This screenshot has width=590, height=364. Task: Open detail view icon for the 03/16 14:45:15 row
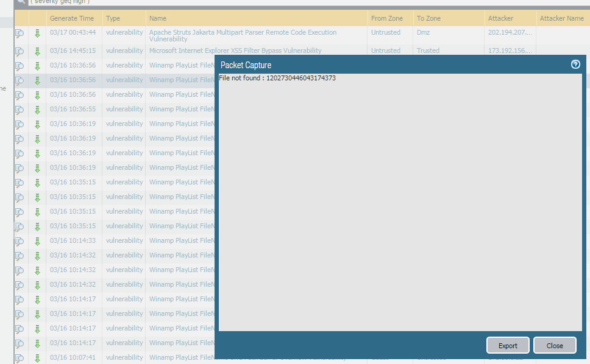pyautogui.click(x=20, y=51)
